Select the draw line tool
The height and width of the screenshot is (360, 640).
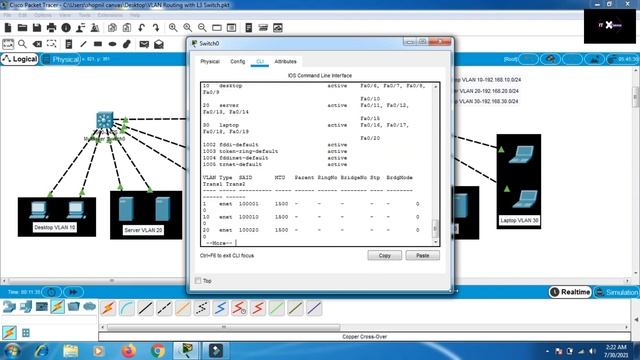83,44
